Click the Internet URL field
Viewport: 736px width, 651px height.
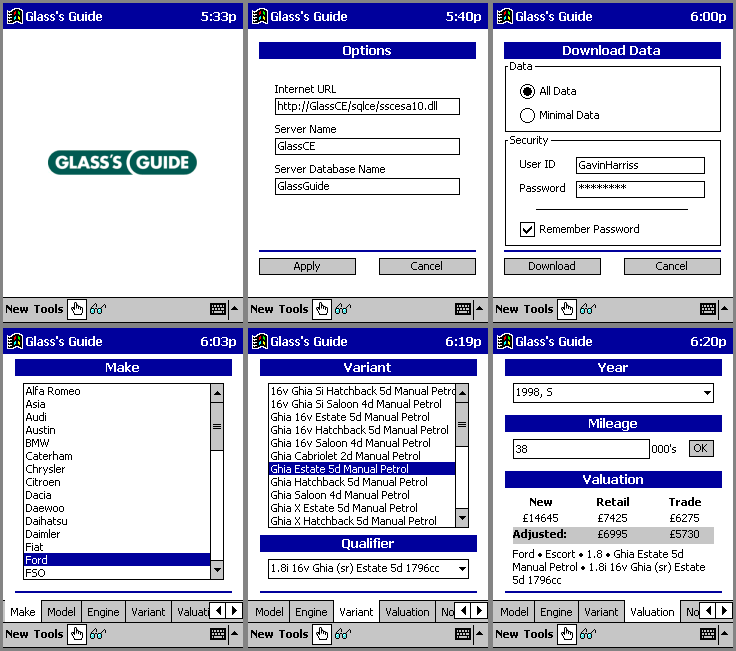click(367, 106)
